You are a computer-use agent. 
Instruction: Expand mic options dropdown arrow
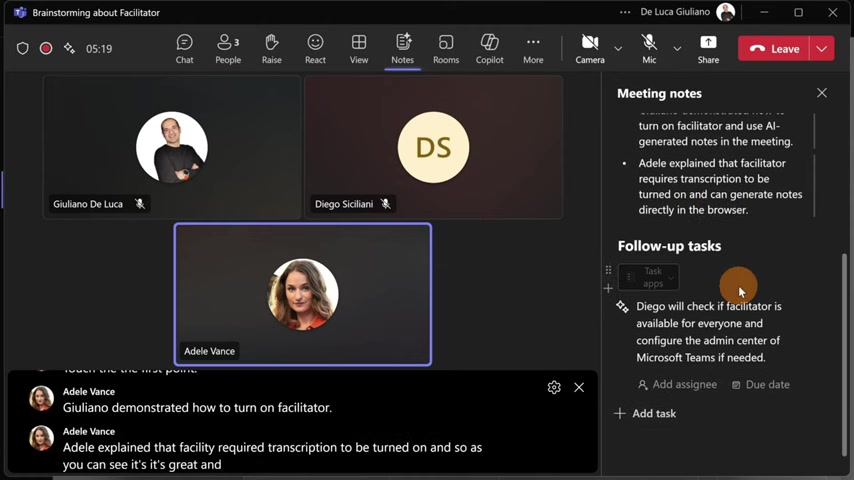click(677, 49)
